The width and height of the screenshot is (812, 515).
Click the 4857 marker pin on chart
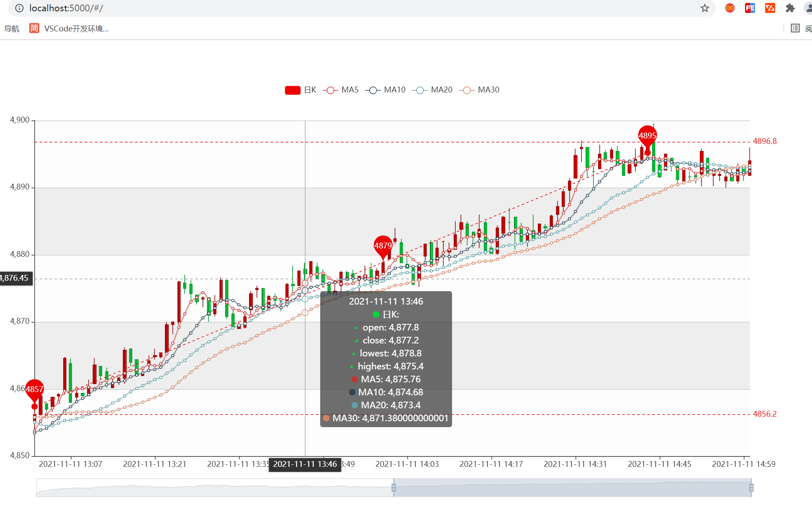click(x=34, y=389)
